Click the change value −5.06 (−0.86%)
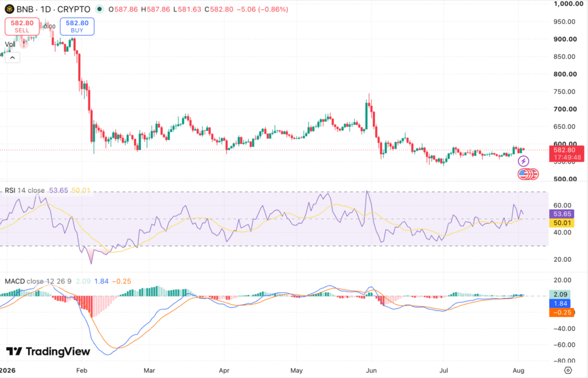 [x=262, y=9]
